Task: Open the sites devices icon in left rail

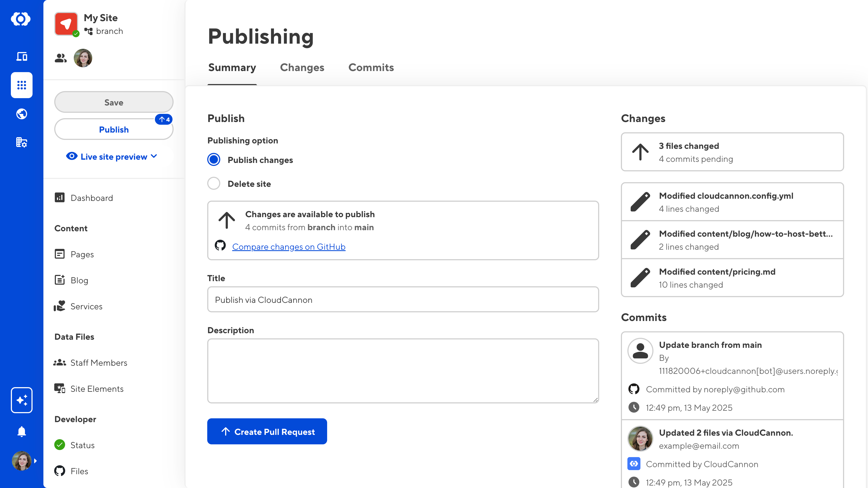Action: pyautogui.click(x=22, y=56)
